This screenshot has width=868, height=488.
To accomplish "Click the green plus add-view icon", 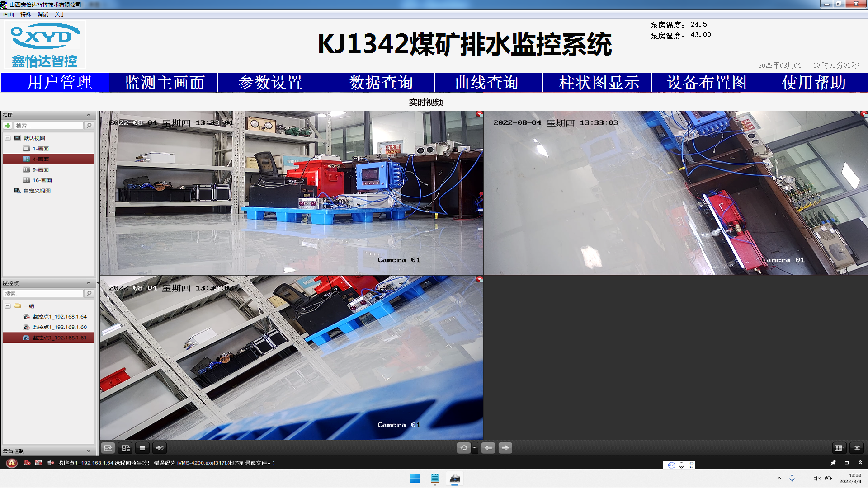I will pyautogui.click(x=8, y=126).
